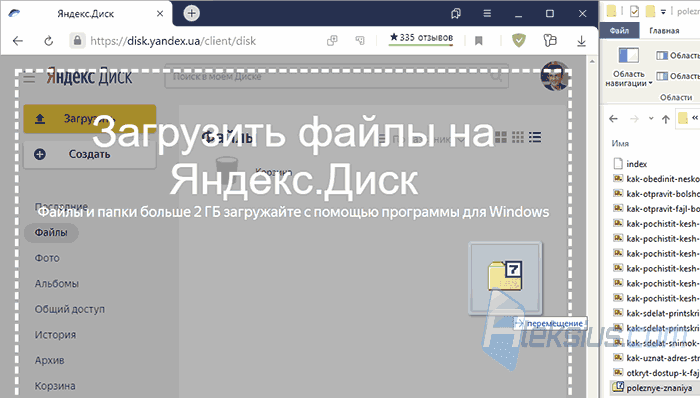Click the search field Поиск в моем Диске
The height and width of the screenshot is (398, 700).
(x=336, y=76)
